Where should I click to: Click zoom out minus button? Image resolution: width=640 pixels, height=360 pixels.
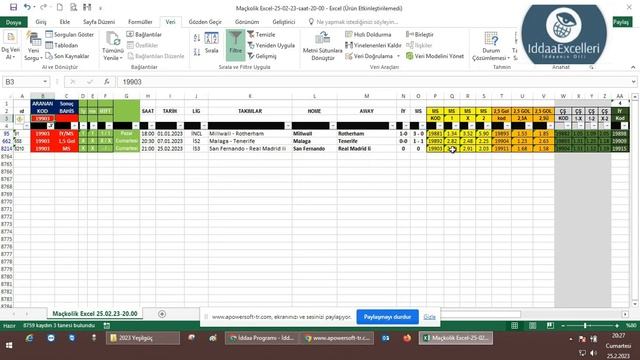[563, 325]
